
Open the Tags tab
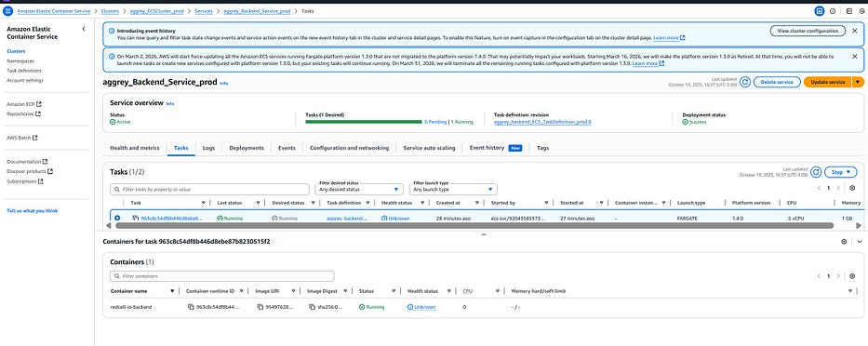[542, 148]
